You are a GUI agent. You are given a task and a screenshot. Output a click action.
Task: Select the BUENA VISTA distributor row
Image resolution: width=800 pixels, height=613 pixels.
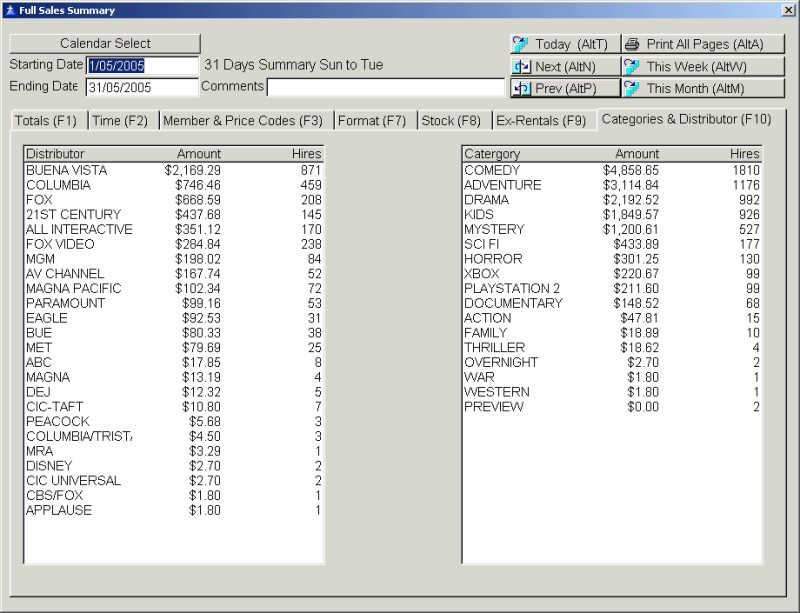[x=67, y=170]
